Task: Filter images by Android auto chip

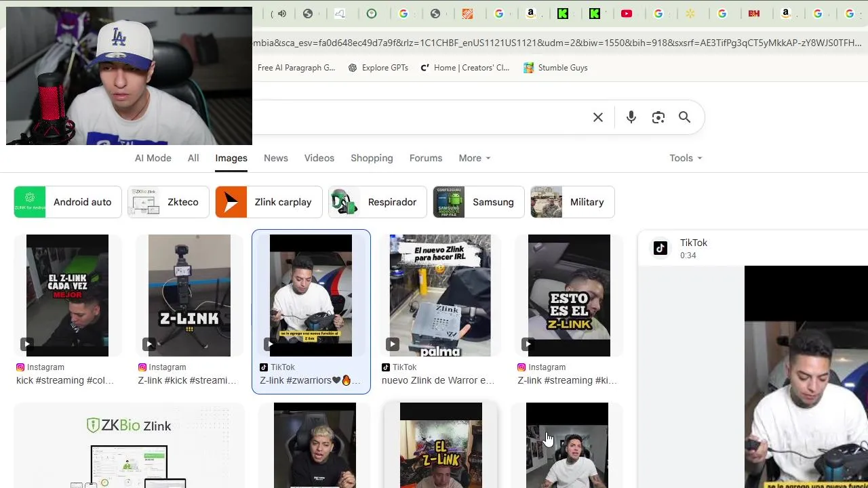Action: coord(68,202)
